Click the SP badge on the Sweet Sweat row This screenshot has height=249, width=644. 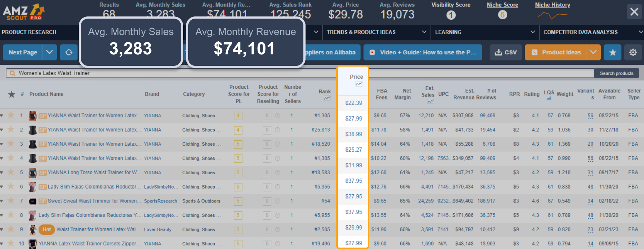(43, 201)
